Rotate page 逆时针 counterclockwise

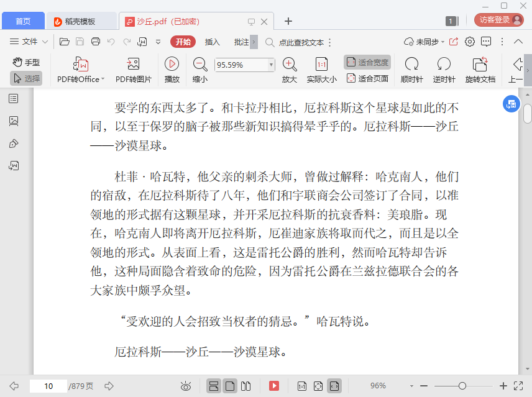(444, 70)
